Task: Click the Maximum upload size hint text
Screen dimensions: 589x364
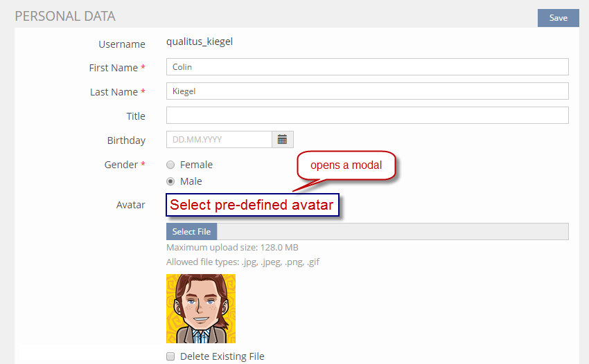Action: coord(232,247)
